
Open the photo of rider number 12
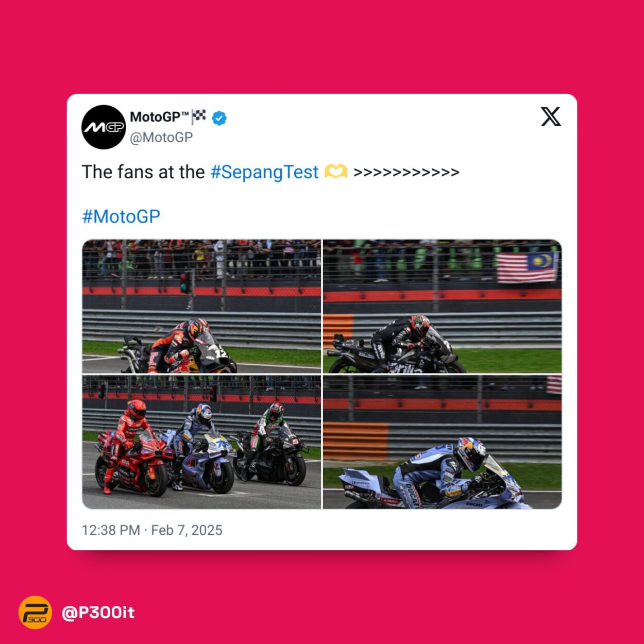click(x=201, y=306)
